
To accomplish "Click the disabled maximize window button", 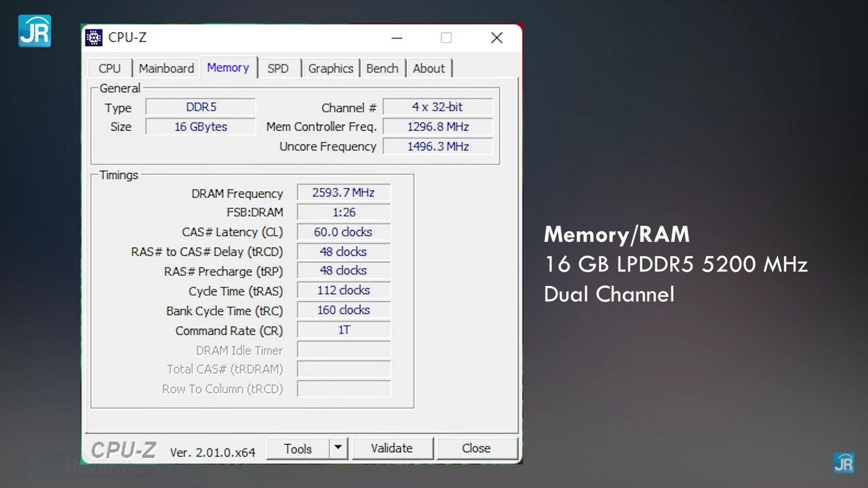I will coord(446,38).
